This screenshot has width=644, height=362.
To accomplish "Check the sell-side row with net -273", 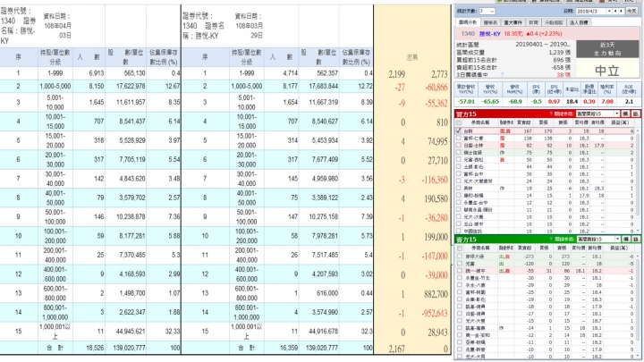I will click(x=460, y=257).
